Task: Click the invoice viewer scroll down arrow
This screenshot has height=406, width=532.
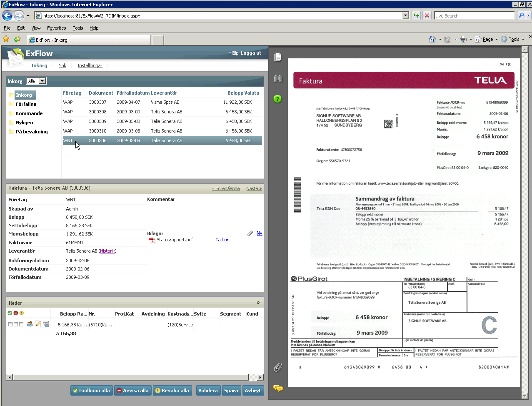Action: (525, 396)
